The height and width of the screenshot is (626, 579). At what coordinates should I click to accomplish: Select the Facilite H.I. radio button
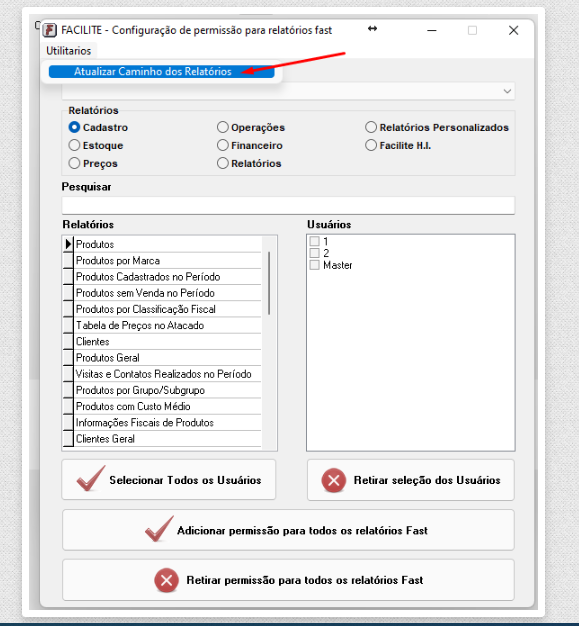pos(371,145)
